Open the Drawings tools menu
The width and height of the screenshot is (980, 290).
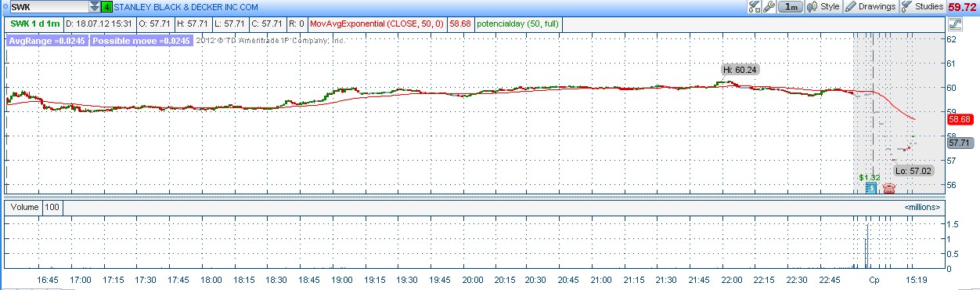870,6
